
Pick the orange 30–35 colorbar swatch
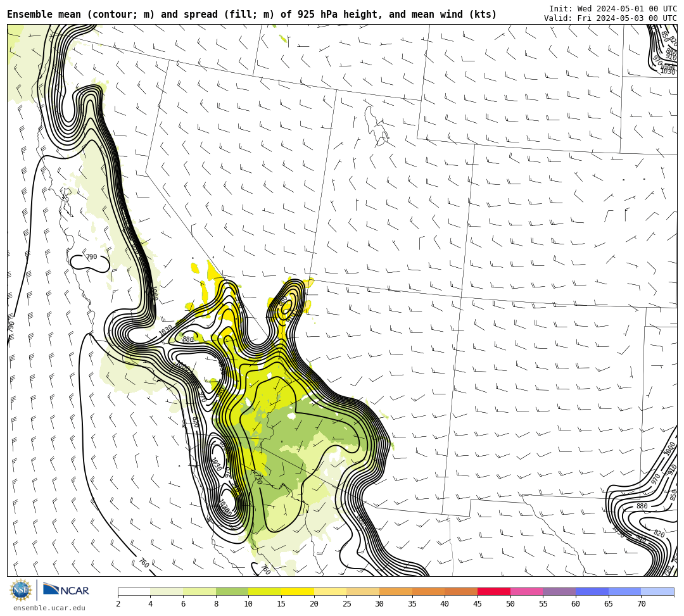click(396, 591)
